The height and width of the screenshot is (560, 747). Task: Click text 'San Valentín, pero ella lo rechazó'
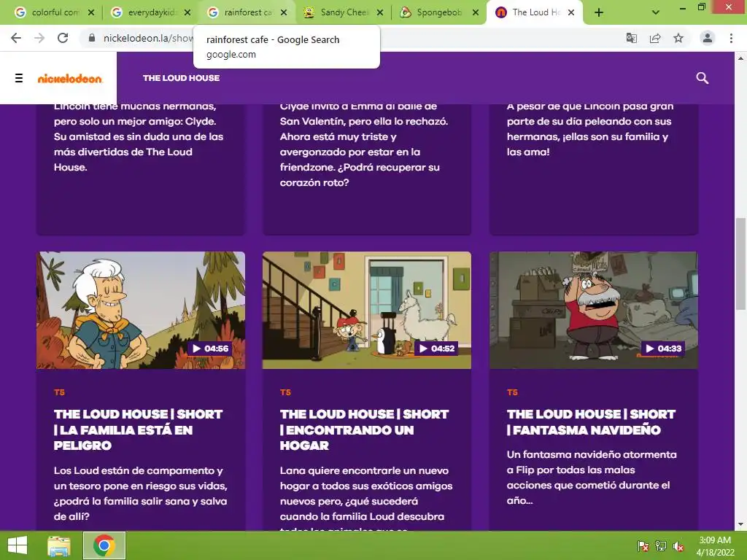click(x=364, y=122)
